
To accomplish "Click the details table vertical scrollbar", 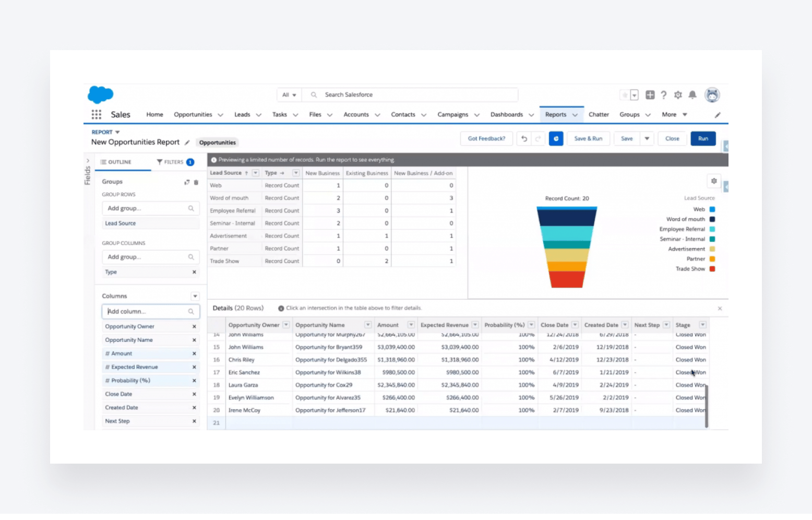I will (706, 406).
